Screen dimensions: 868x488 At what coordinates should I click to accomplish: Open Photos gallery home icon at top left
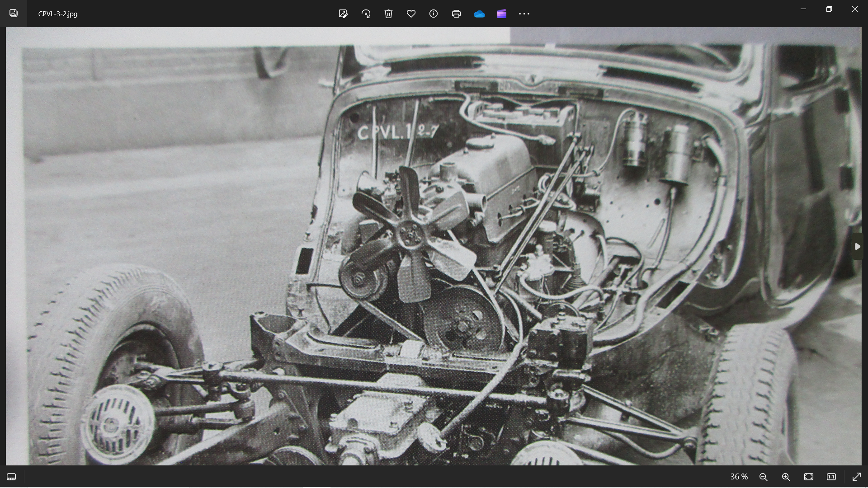[14, 13]
